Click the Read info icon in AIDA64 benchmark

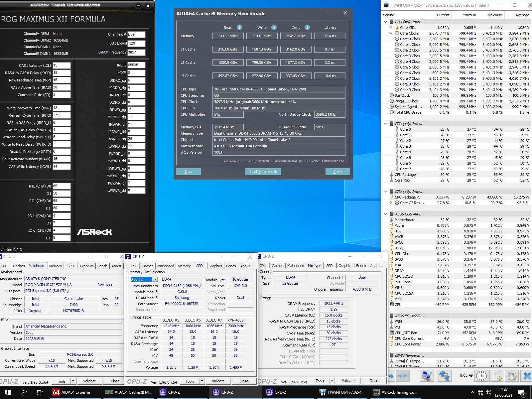click(239, 27)
